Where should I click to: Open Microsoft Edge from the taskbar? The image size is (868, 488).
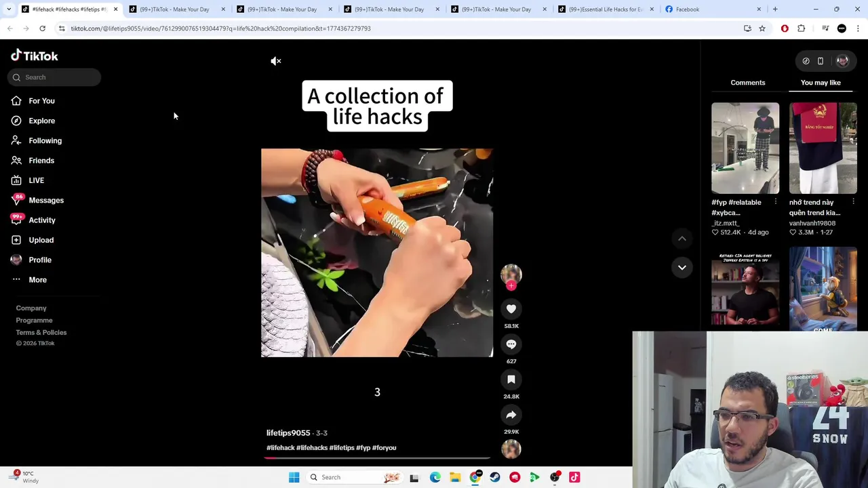pyautogui.click(x=435, y=477)
